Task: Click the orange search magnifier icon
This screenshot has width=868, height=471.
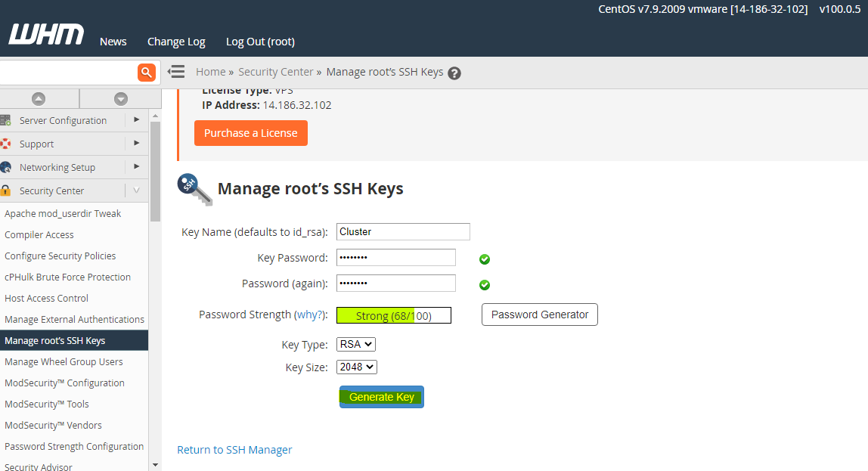Action: (146, 72)
